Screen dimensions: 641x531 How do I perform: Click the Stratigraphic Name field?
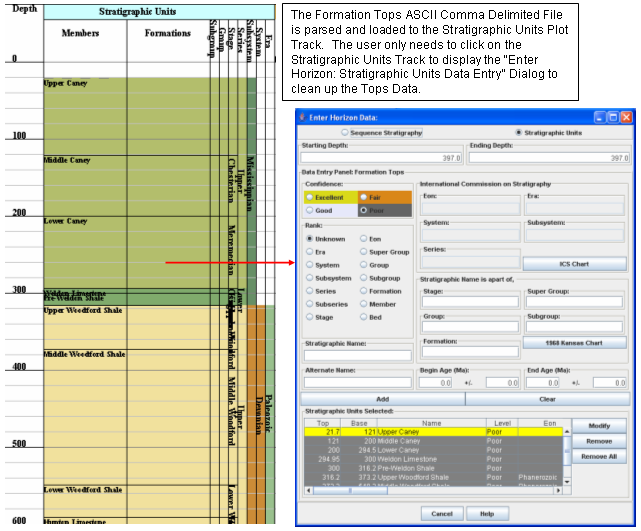[358, 355]
